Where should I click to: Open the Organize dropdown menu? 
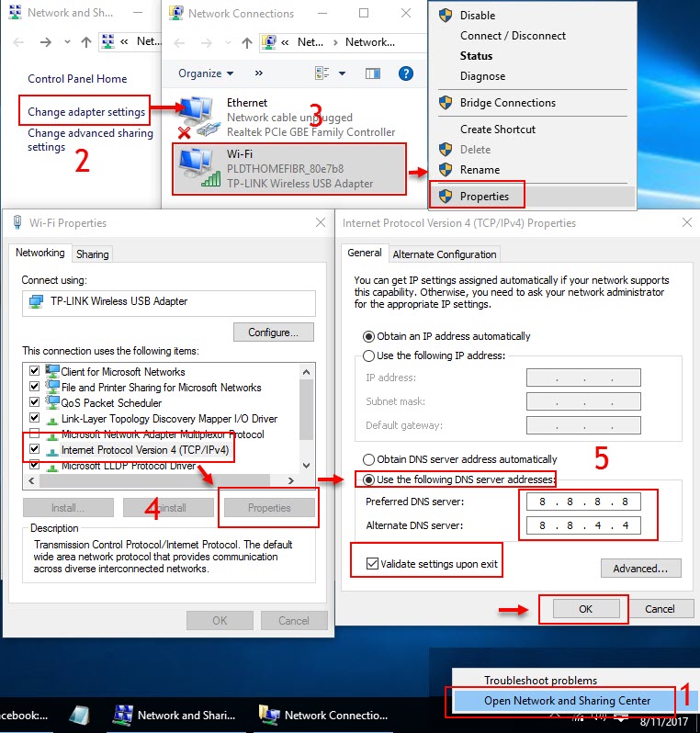(206, 73)
